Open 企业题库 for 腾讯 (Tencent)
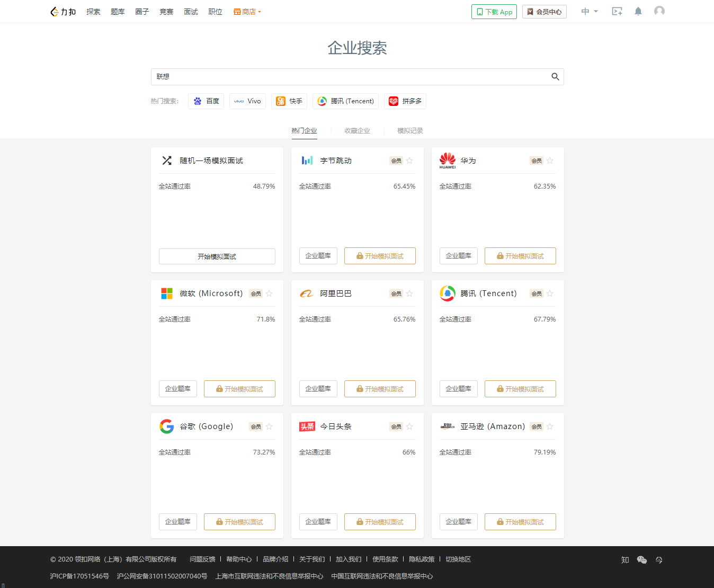Screen dimensions: 714x588 pyautogui.click(x=459, y=389)
